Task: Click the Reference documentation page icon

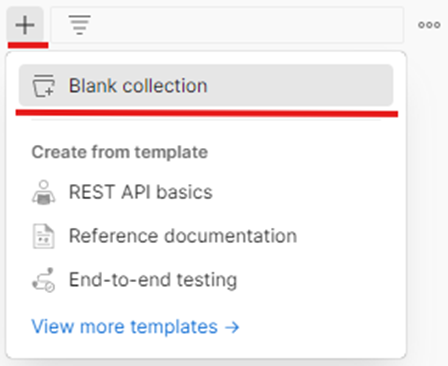Action: click(44, 236)
